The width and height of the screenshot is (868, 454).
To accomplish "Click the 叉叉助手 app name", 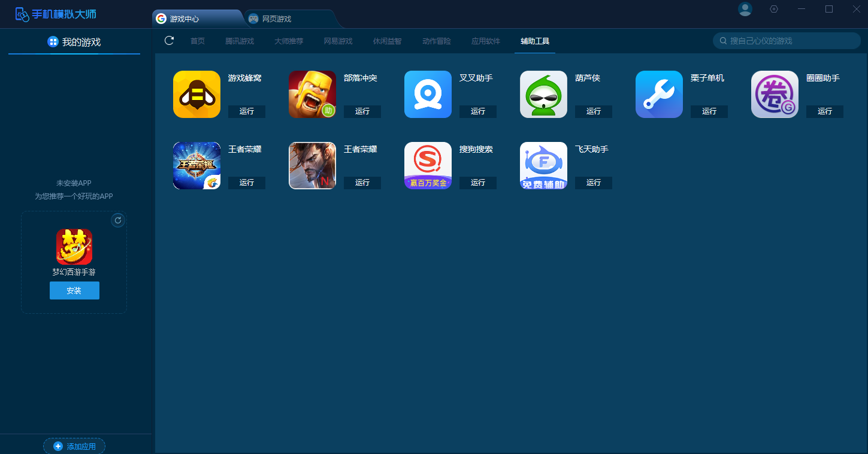I will point(476,78).
